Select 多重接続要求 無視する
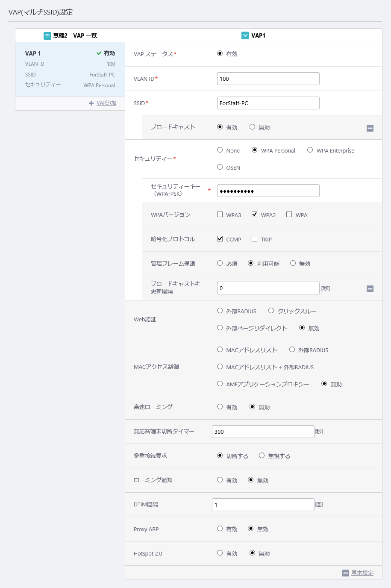Screen dimensions: 391x588 [x=262, y=456]
